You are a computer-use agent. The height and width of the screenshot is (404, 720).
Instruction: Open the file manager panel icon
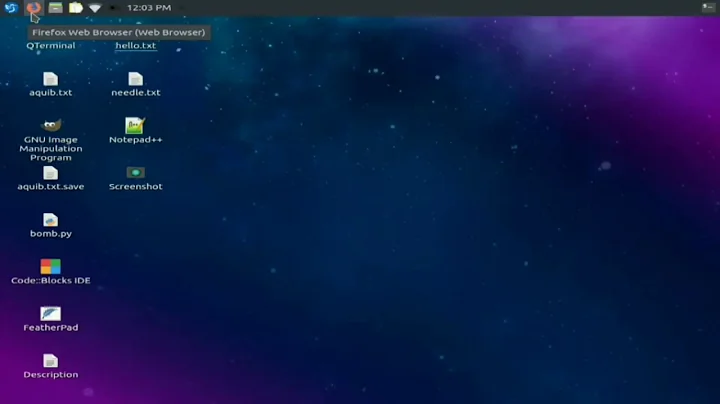(x=75, y=8)
